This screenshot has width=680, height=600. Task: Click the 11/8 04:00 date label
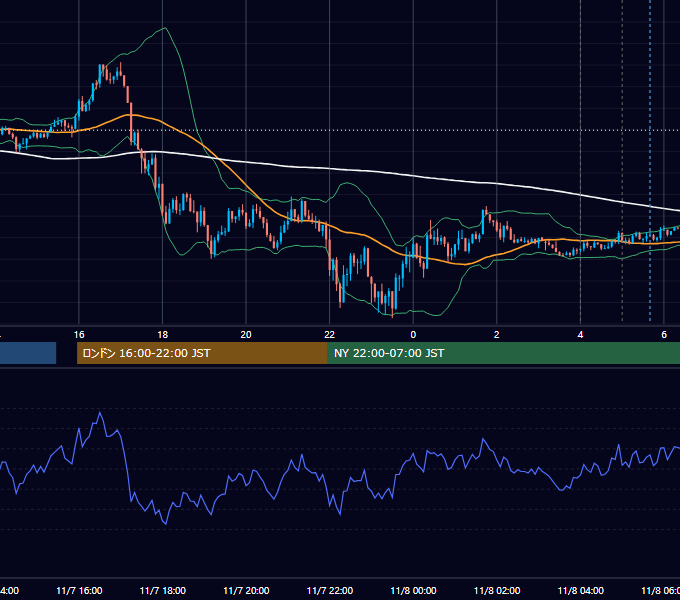click(581, 590)
